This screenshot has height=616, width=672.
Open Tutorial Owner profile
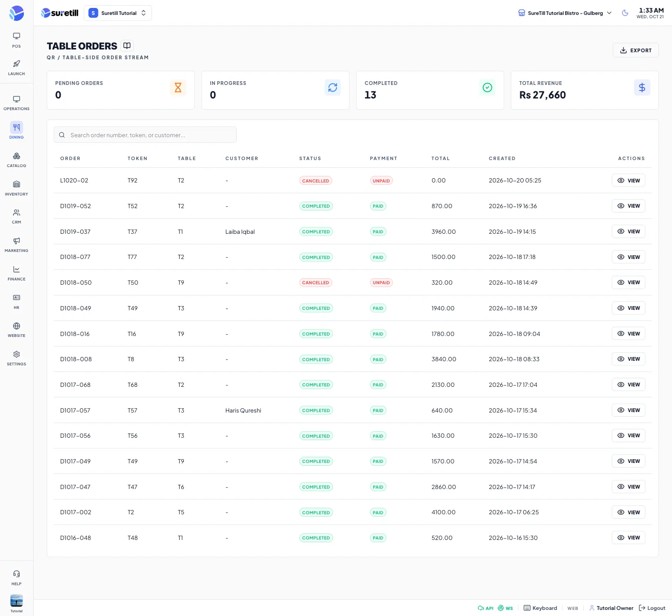click(x=611, y=608)
